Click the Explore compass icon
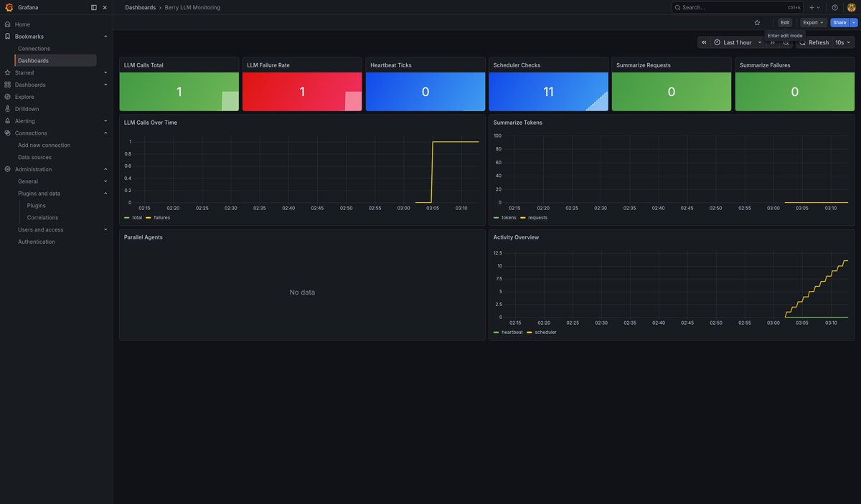This screenshot has height=504, width=861. coord(8,97)
